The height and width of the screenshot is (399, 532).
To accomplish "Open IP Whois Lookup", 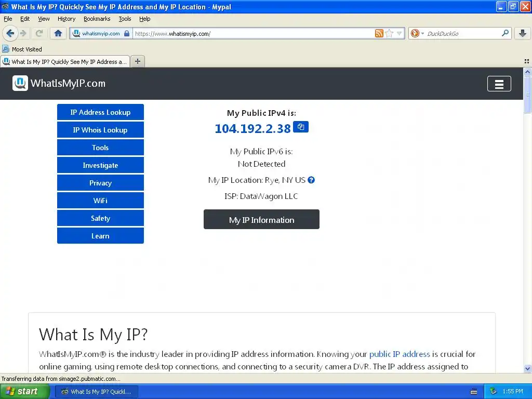I will point(100,130).
